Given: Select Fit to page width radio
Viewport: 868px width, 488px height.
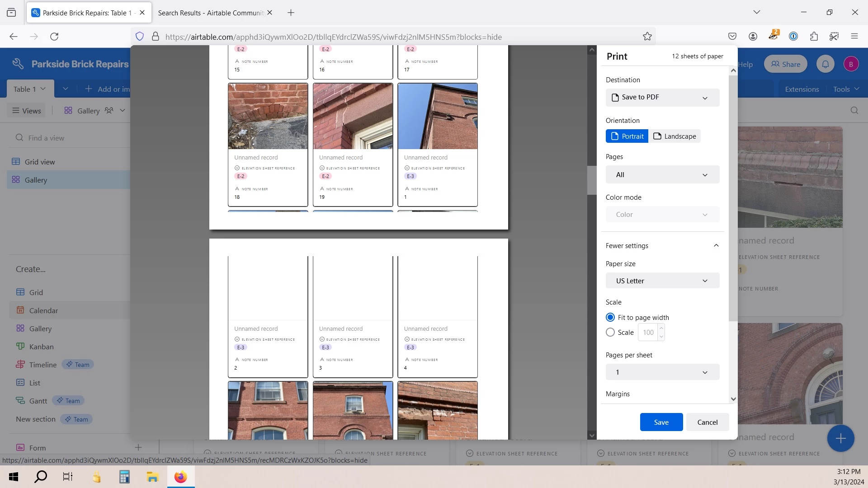Looking at the screenshot, I should coord(610,317).
